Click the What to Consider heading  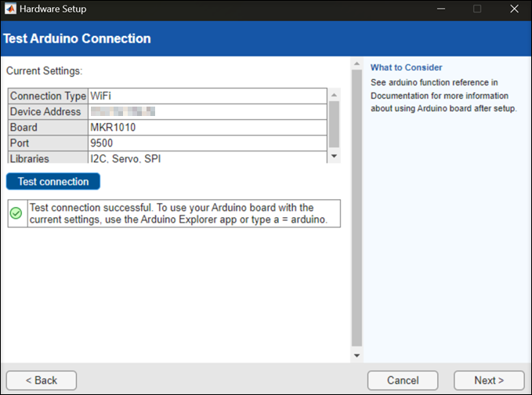406,67
